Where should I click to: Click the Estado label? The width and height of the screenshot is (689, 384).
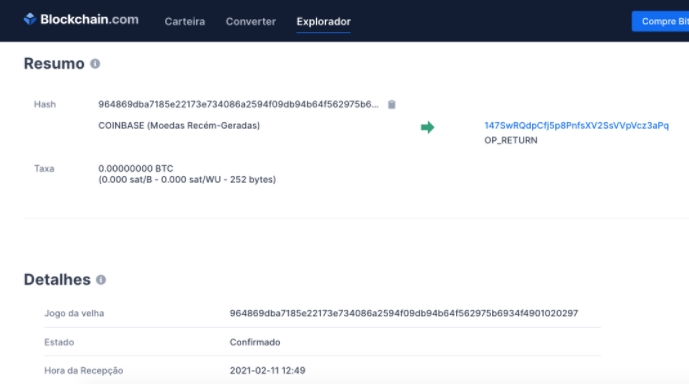coord(59,342)
